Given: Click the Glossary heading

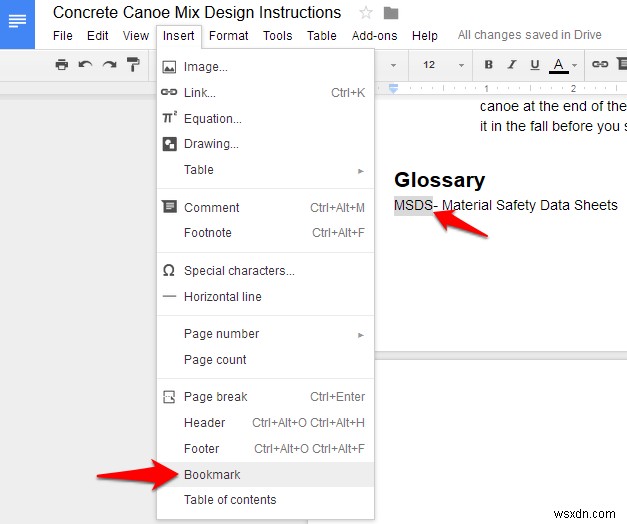Looking at the screenshot, I should (x=439, y=180).
